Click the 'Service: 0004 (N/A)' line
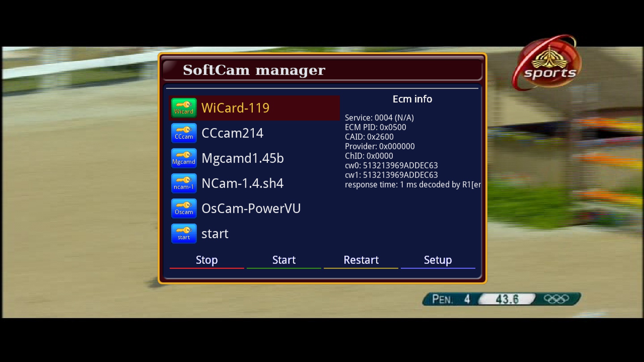This screenshot has width=644, height=362. click(379, 118)
